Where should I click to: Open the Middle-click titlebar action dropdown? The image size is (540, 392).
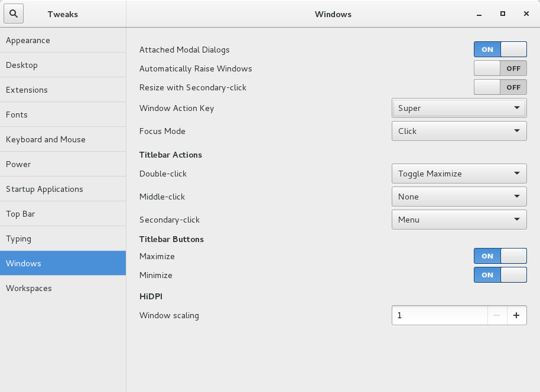pos(459,197)
